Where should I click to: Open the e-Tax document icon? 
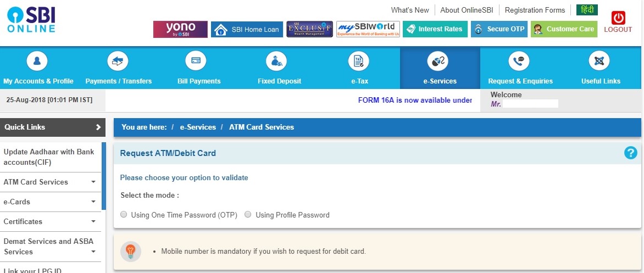(x=359, y=61)
